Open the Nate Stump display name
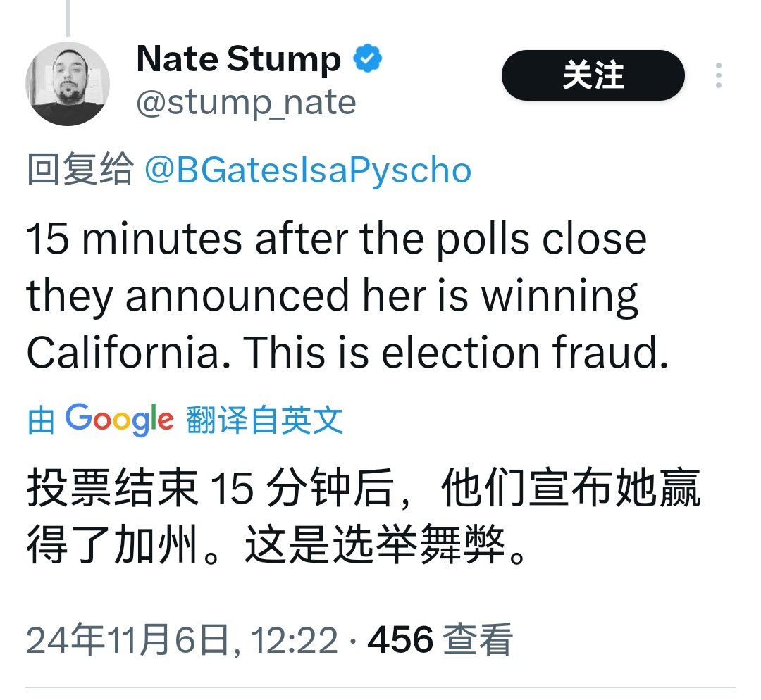The width and height of the screenshot is (761, 700). [x=239, y=59]
